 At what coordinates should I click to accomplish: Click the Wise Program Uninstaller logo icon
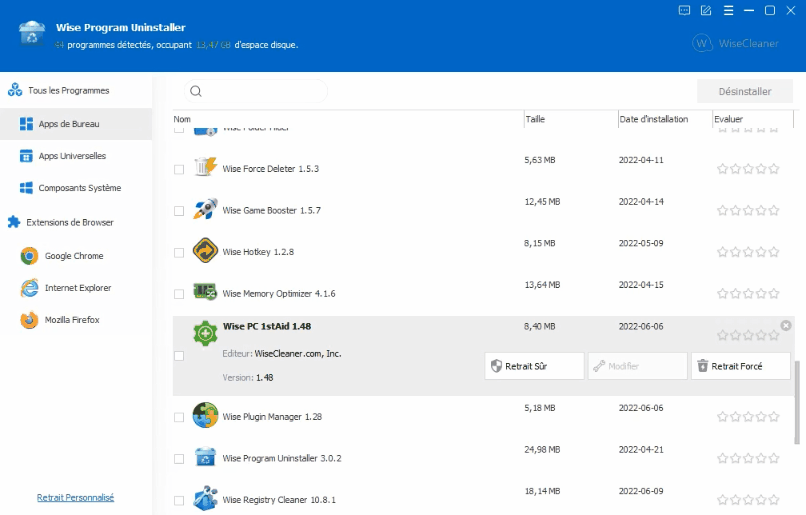[x=32, y=33]
